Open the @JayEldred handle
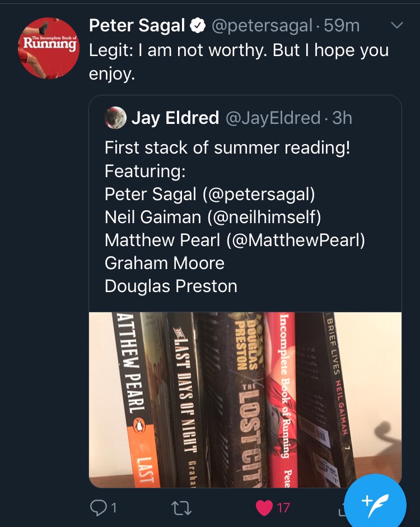This screenshot has width=420, height=527. pos(272,118)
